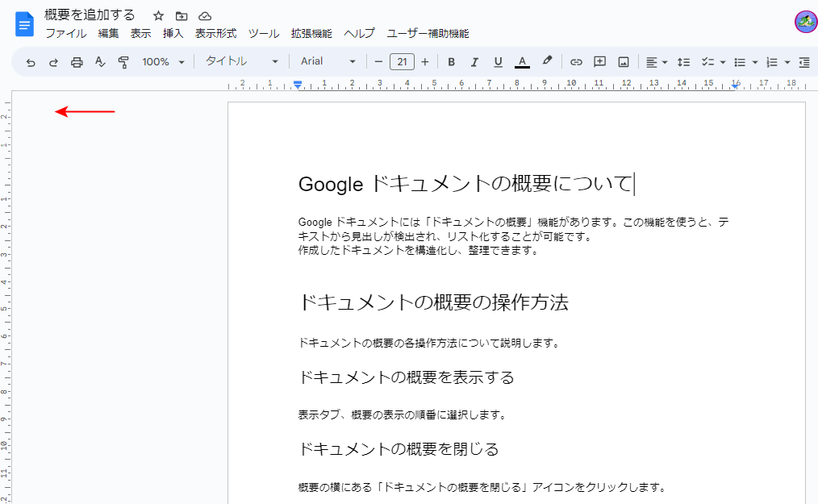This screenshot has width=818, height=504.
Task: Open the Google Docs home icon
Action: tap(24, 24)
